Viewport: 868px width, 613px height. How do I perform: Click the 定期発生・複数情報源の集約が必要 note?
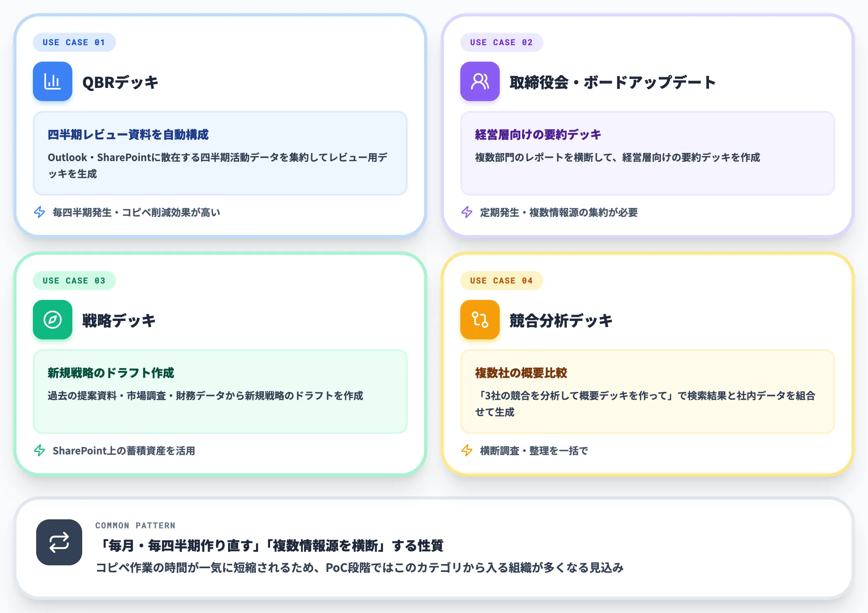pos(559,212)
